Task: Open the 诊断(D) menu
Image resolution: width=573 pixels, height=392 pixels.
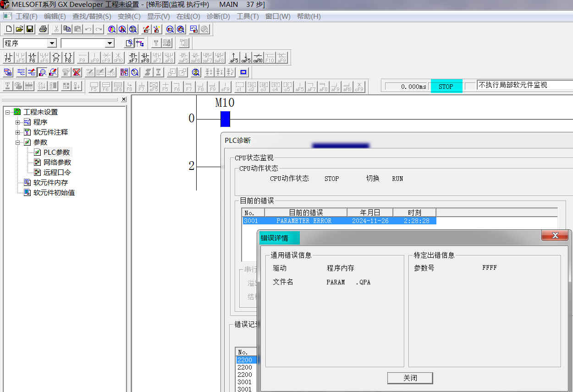Action: click(218, 16)
